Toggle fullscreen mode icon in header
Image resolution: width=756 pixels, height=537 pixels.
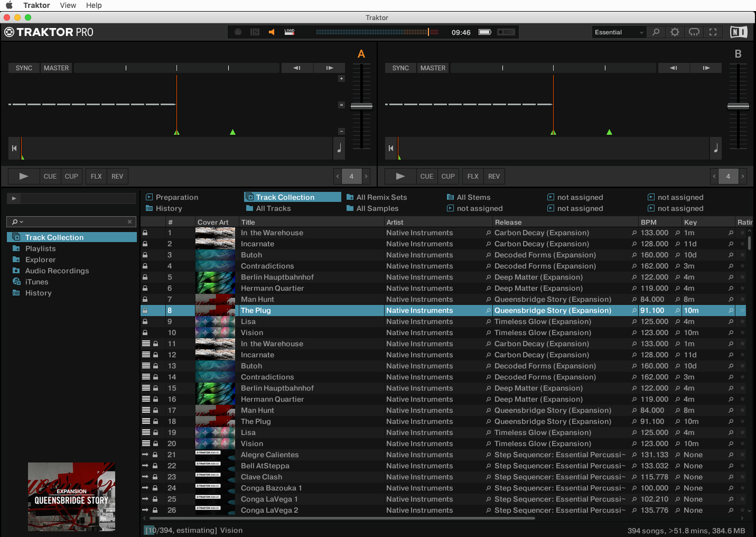(713, 32)
